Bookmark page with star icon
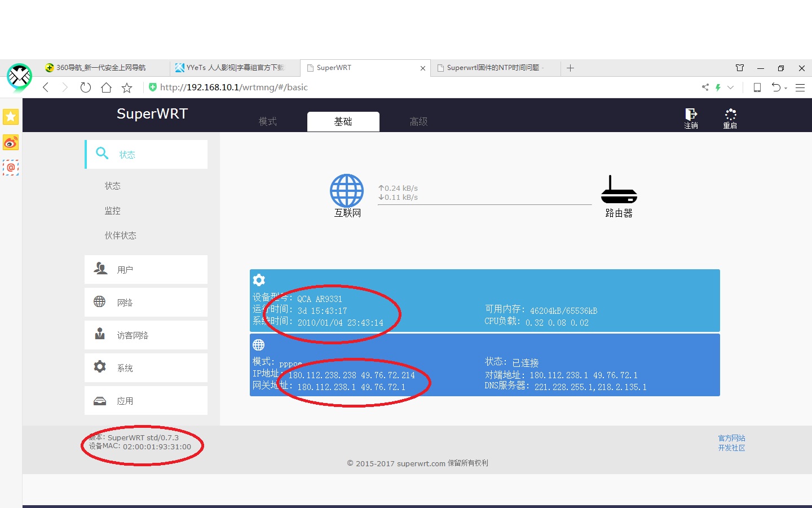The width and height of the screenshot is (812, 508). 127,87
